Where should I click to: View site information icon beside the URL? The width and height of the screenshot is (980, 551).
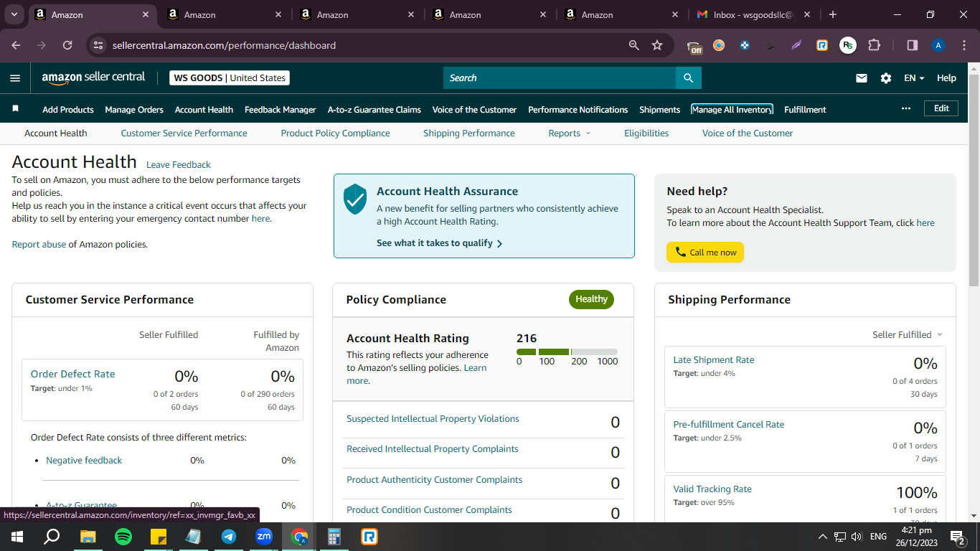coord(99,45)
